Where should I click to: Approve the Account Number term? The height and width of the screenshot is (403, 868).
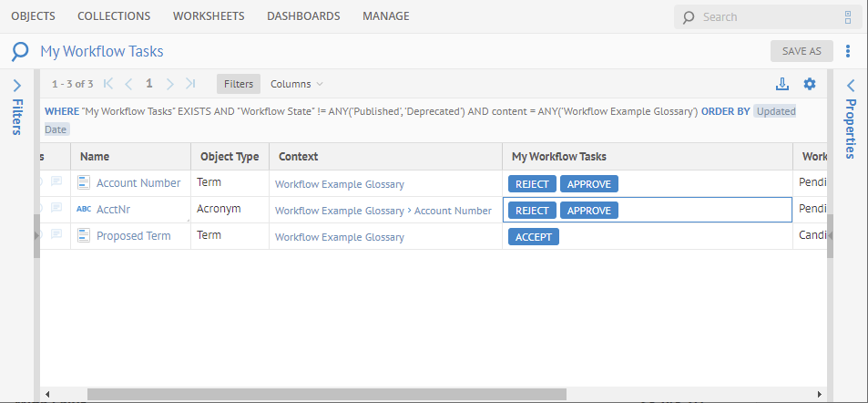(x=588, y=183)
